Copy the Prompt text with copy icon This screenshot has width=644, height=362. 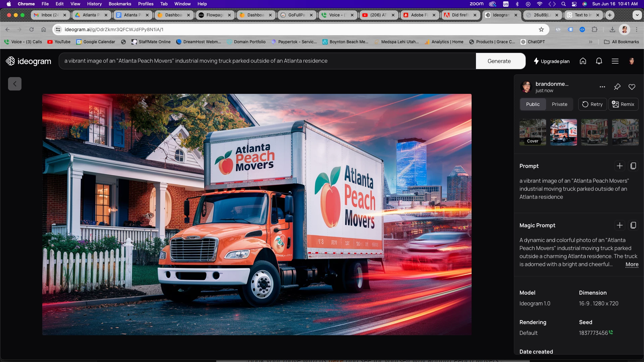633,166
